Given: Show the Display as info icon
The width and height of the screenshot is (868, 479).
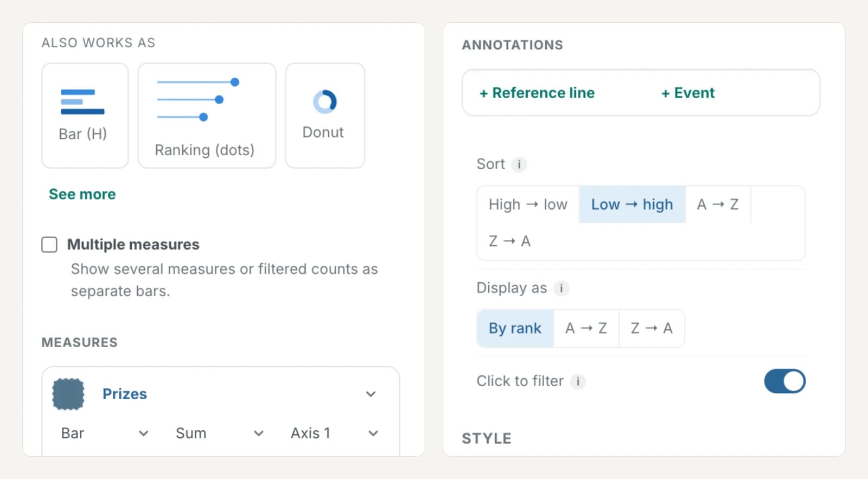Looking at the screenshot, I should 561,288.
